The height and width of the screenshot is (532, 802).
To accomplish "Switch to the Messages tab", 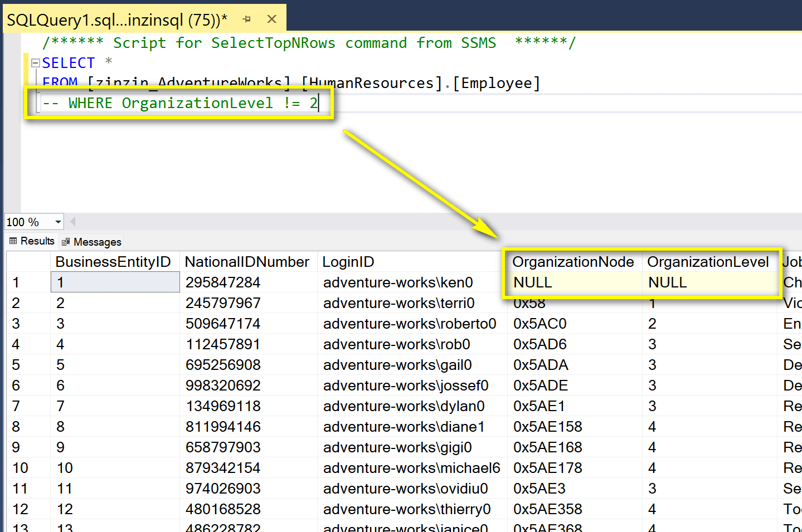I will tap(91, 242).
